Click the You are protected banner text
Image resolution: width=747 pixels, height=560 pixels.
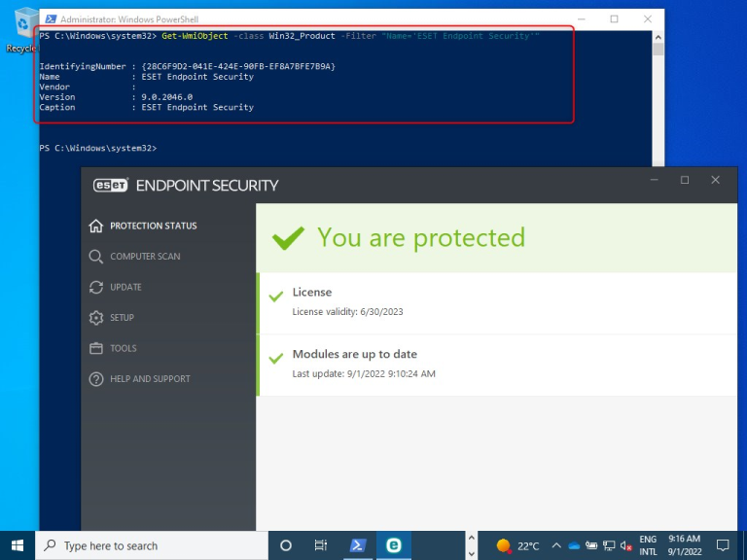(421, 237)
